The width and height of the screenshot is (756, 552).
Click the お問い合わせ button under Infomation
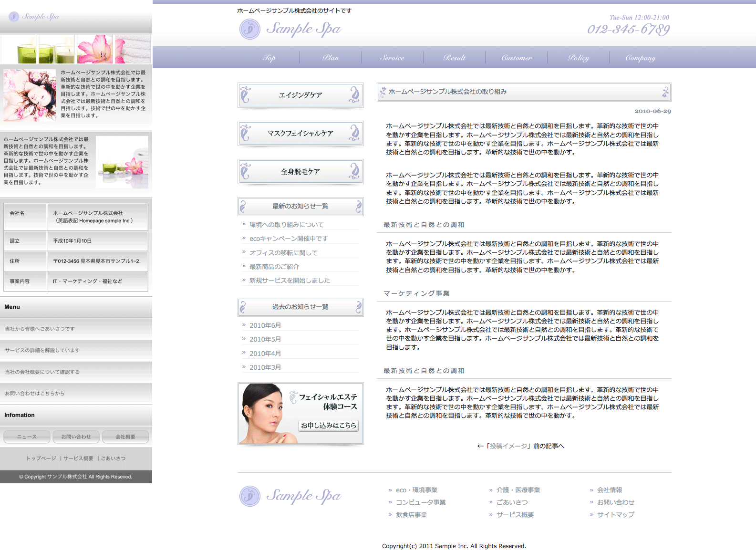pos(76,437)
